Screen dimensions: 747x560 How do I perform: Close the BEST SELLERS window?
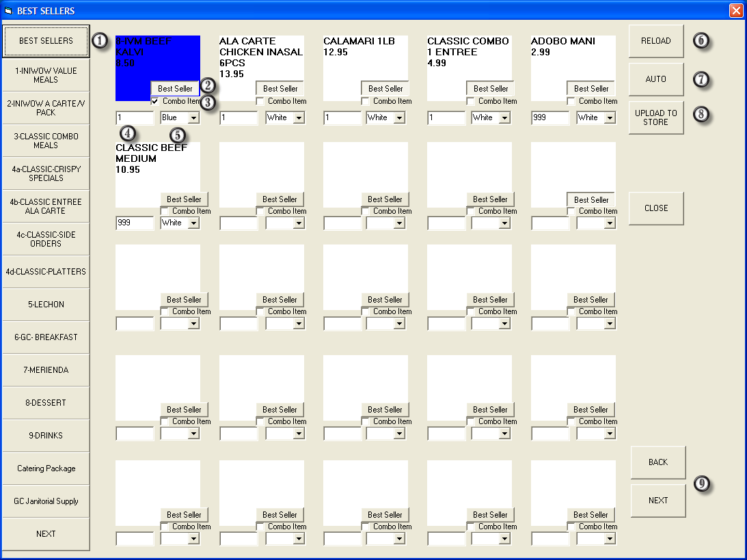[x=736, y=10]
